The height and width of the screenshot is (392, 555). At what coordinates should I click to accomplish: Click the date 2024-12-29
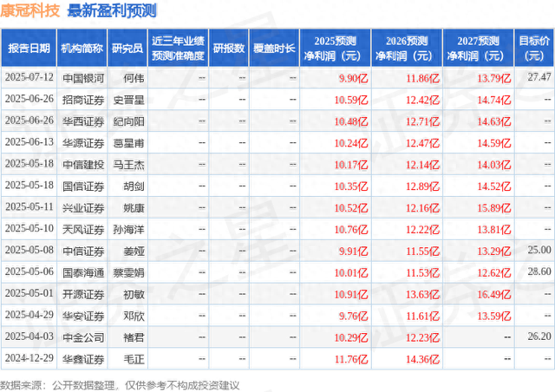pos(29,358)
